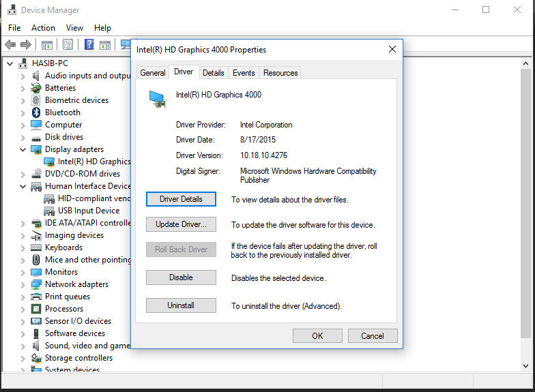Select the HID-compliant vendor device entry
Screen dimensions: 535x392
[x=94, y=198]
